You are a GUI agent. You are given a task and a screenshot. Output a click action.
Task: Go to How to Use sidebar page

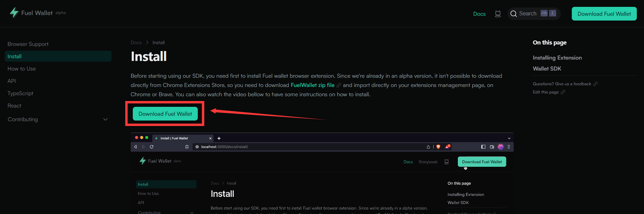tap(22, 69)
